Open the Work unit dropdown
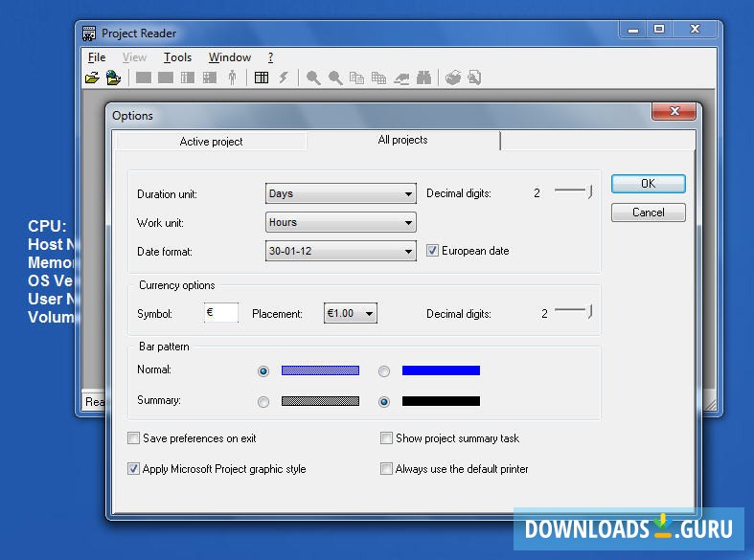The image size is (754, 560). tap(340, 222)
